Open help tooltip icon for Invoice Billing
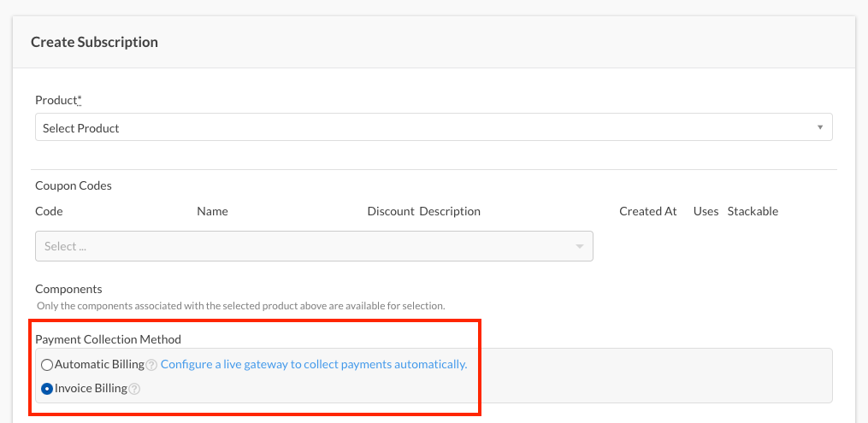Screen dimensions: 868x423 click(x=134, y=389)
